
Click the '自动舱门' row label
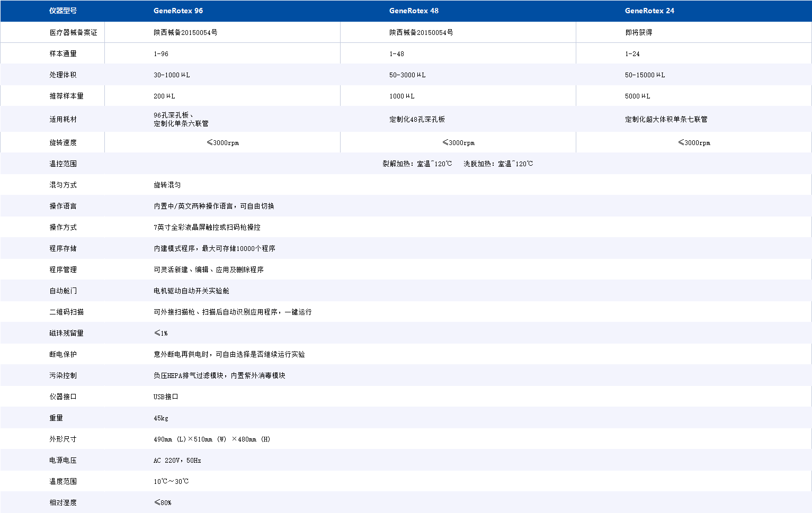pyautogui.click(x=63, y=291)
